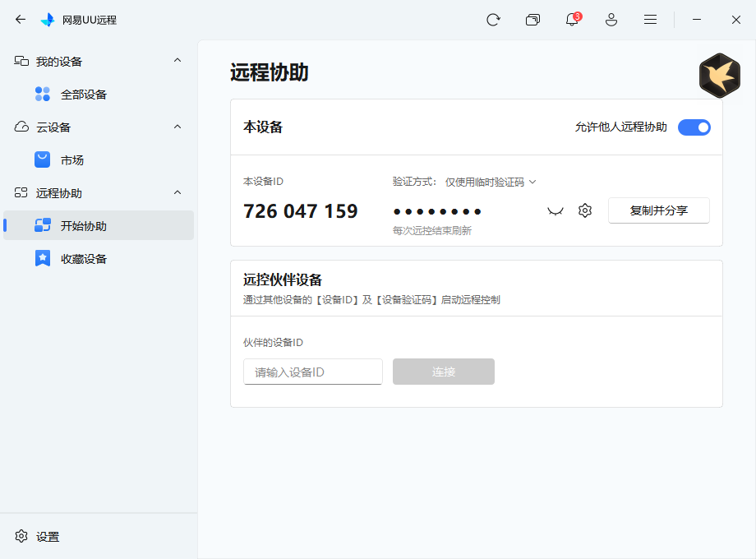756x559 pixels.
Task: Select 全部设备 in the sidebar
Action: pyautogui.click(x=99, y=94)
